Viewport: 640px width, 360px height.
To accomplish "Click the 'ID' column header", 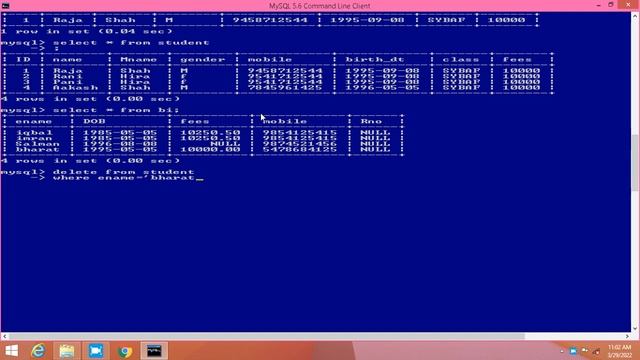I will [23, 60].
